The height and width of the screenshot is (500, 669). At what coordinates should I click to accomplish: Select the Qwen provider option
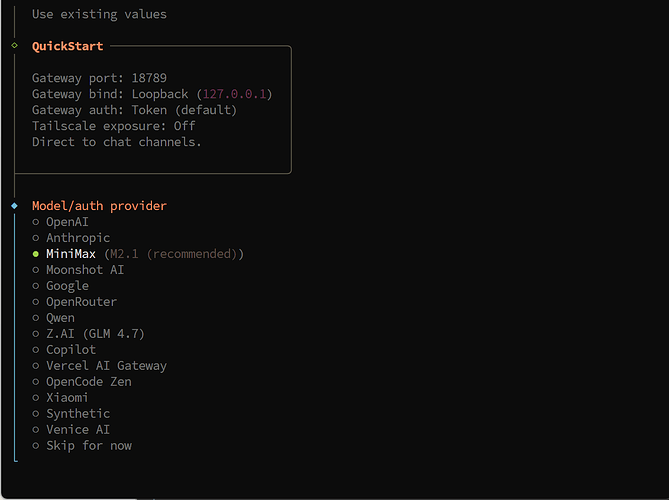54,318
